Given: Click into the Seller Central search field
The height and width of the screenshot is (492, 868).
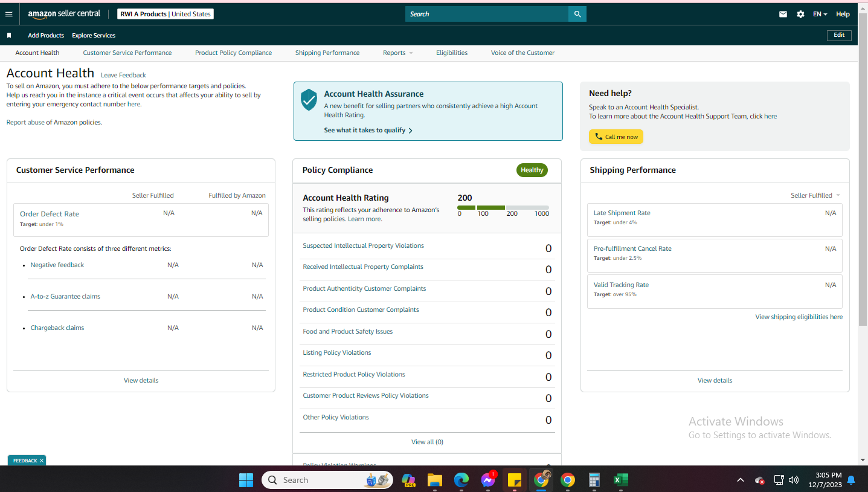Looking at the screenshot, I should click(487, 14).
